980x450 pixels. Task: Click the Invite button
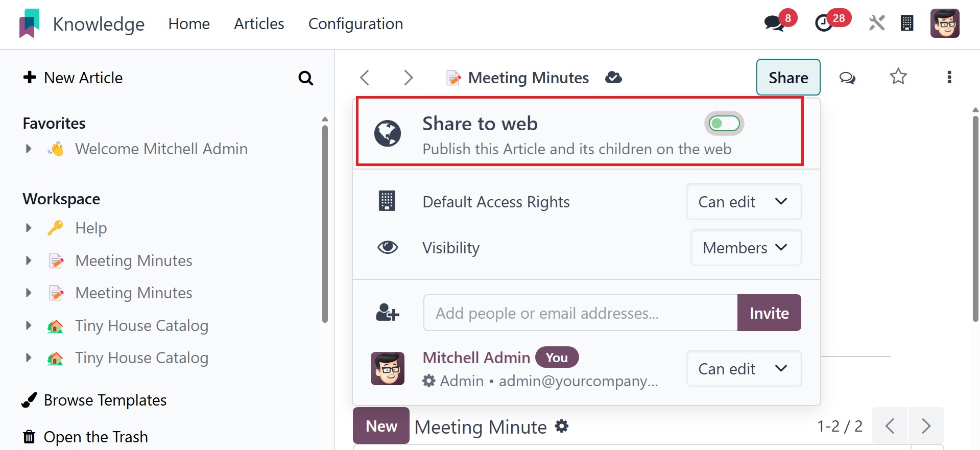[x=769, y=313]
